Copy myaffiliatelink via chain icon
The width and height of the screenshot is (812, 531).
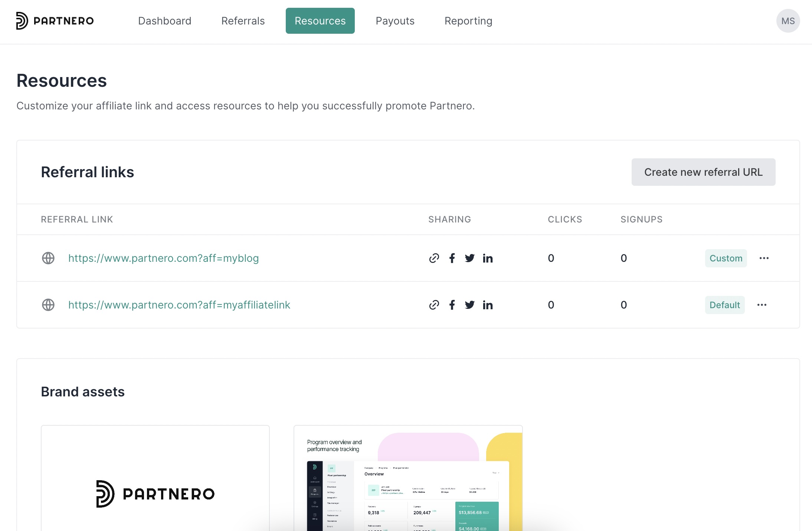pyautogui.click(x=434, y=305)
